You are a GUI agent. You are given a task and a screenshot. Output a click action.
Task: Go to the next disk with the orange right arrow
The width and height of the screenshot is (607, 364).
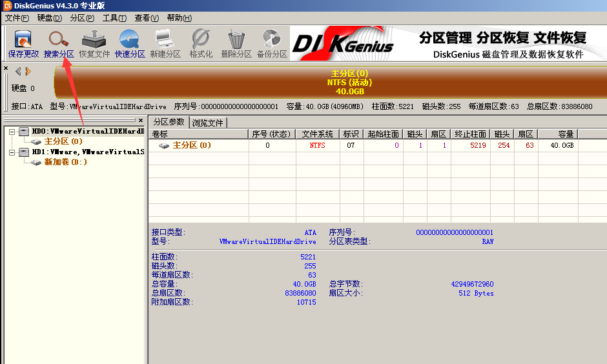[x=28, y=71]
